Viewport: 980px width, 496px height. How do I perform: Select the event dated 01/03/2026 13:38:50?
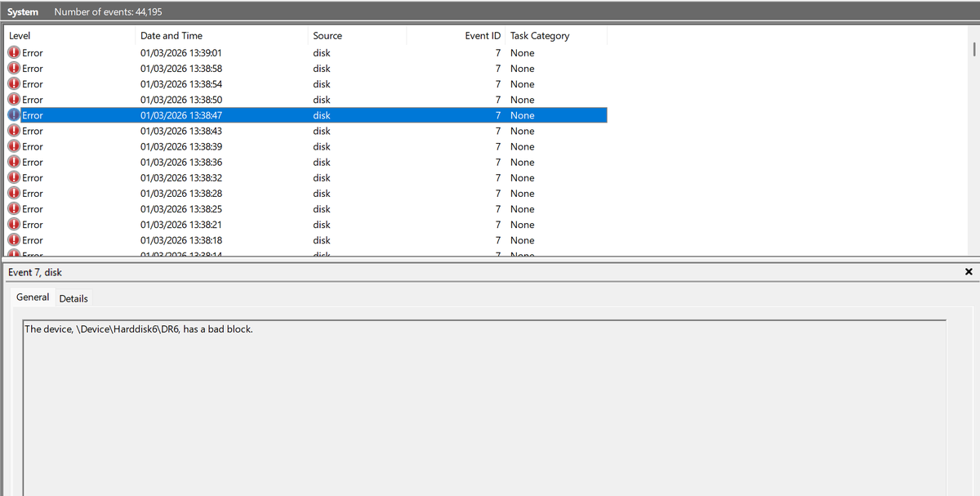pos(181,100)
